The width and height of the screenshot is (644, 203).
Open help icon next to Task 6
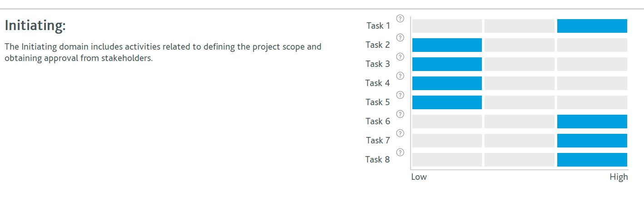point(400,114)
